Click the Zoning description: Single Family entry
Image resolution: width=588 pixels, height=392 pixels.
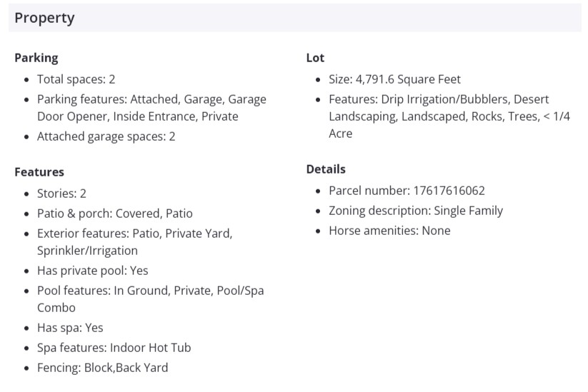click(x=416, y=211)
